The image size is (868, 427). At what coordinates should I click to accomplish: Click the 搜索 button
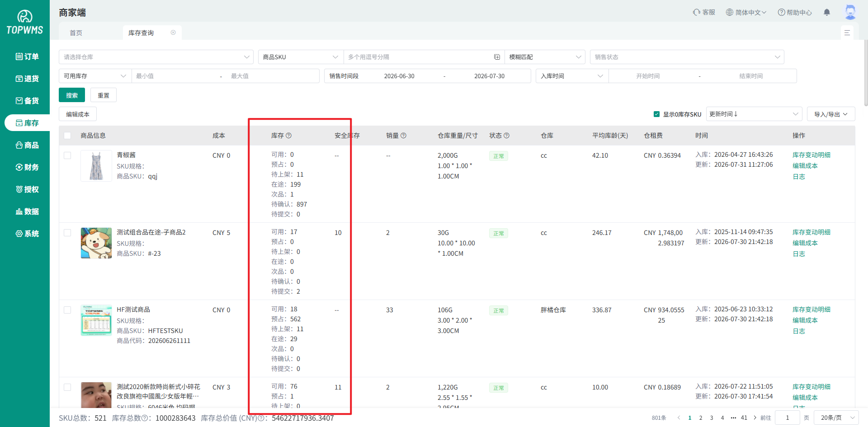[72, 95]
